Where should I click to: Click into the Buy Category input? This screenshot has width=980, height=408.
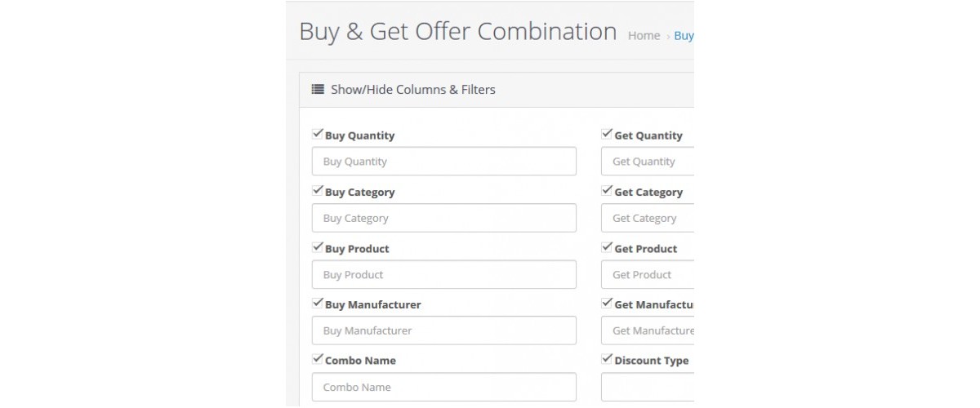444,218
